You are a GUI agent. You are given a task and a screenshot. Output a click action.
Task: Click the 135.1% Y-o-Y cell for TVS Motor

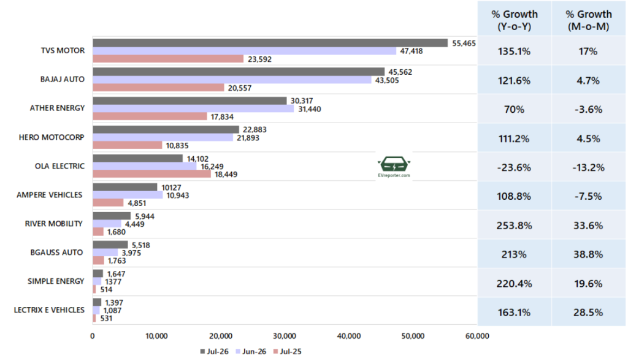coord(515,51)
